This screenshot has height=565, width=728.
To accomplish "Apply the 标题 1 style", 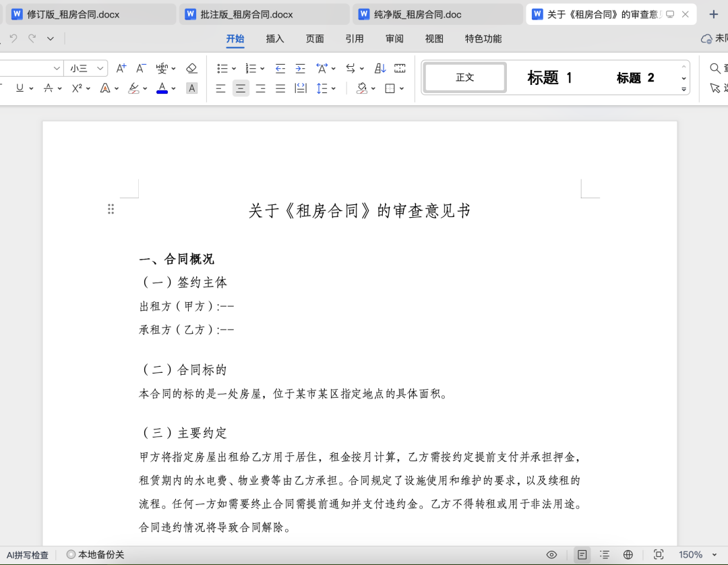I will [x=550, y=78].
